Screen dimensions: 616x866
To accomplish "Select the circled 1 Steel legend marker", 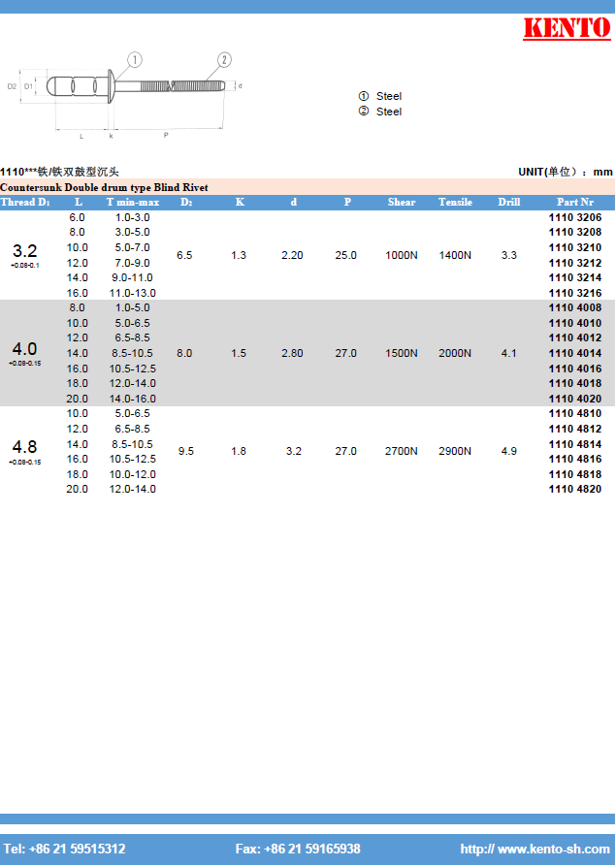I will point(364,96).
